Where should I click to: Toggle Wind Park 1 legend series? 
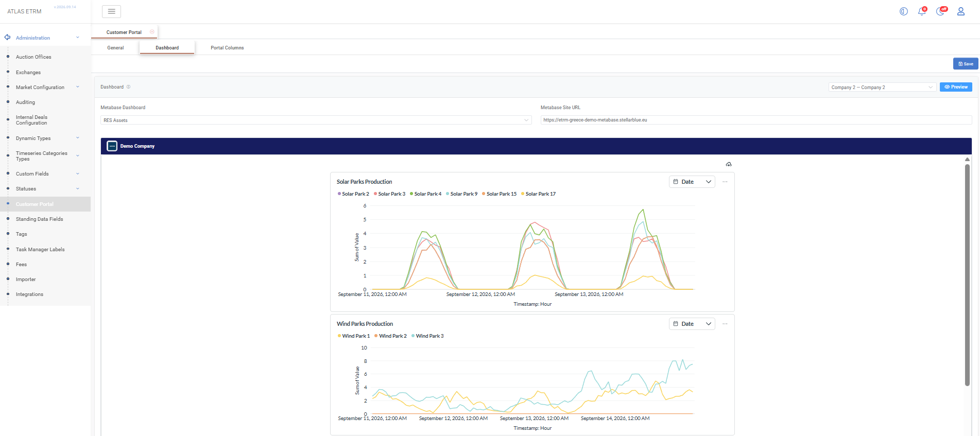point(354,336)
